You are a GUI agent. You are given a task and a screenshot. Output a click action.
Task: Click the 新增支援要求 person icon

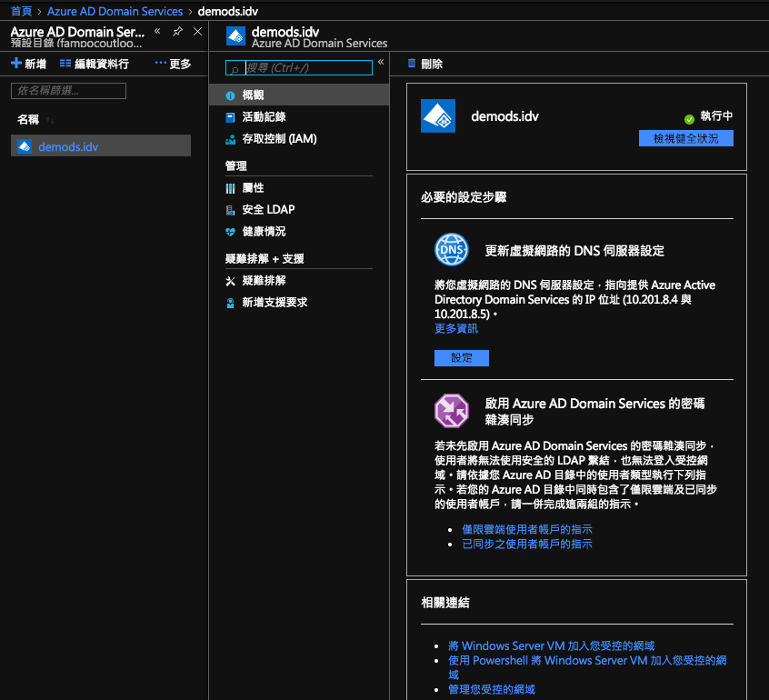point(231,303)
